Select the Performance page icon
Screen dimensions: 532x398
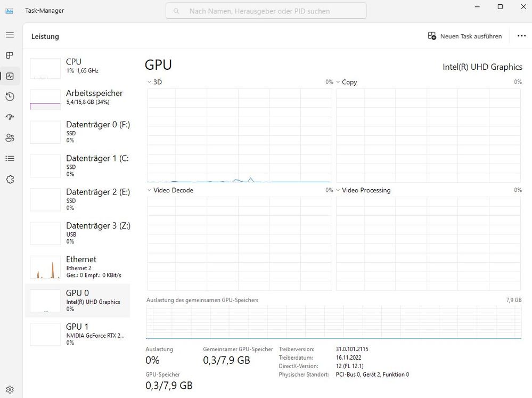pyautogui.click(x=10, y=76)
